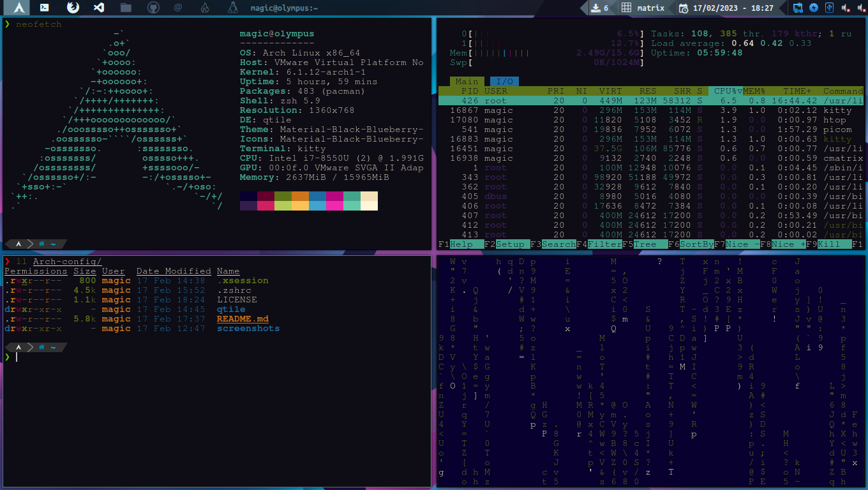The height and width of the screenshot is (490, 868).
Task: Sort htop by the Command column
Action: pyautogui.click(x=843, y=91)
